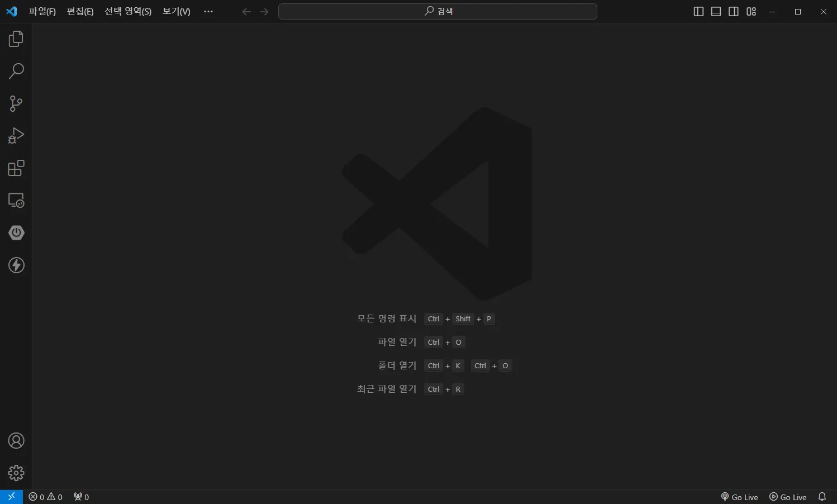The image size is (837, 504).
Task: Open the Search view in the activity bar
Action: point(16,71)
